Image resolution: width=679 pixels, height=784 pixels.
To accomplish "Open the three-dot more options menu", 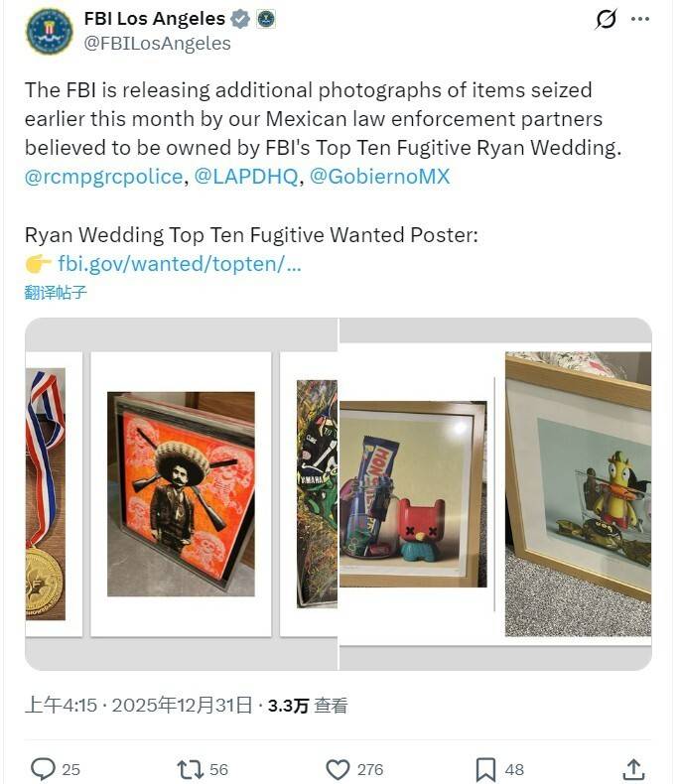I will click(x=640, y=19).
